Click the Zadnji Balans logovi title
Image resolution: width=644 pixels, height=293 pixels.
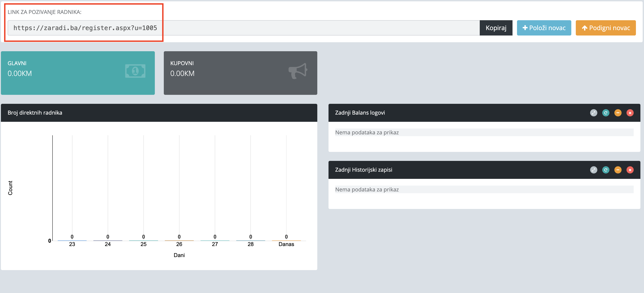(x=360, y=113)
